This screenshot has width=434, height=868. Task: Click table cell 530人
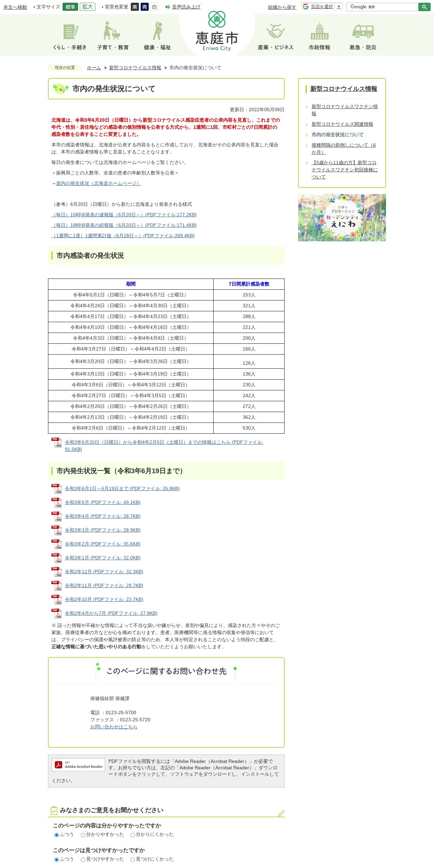pyautogui.click(x=249, y=428)
